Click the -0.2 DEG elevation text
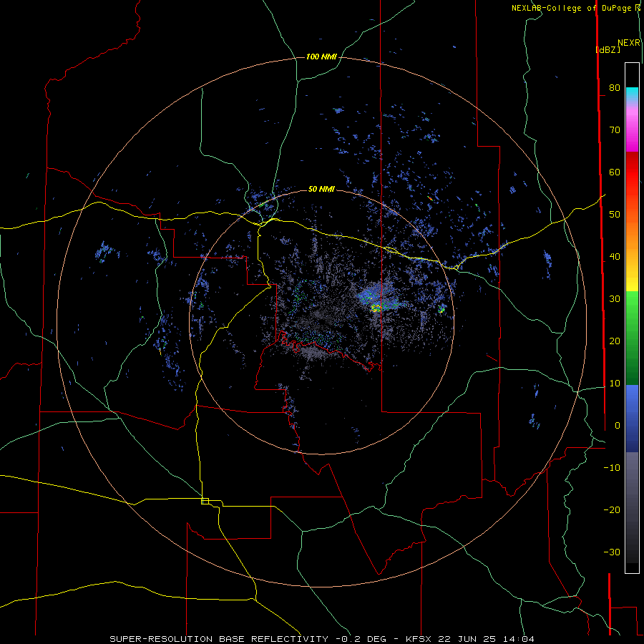This screenshot has width=644, height=644. [361, 639]
